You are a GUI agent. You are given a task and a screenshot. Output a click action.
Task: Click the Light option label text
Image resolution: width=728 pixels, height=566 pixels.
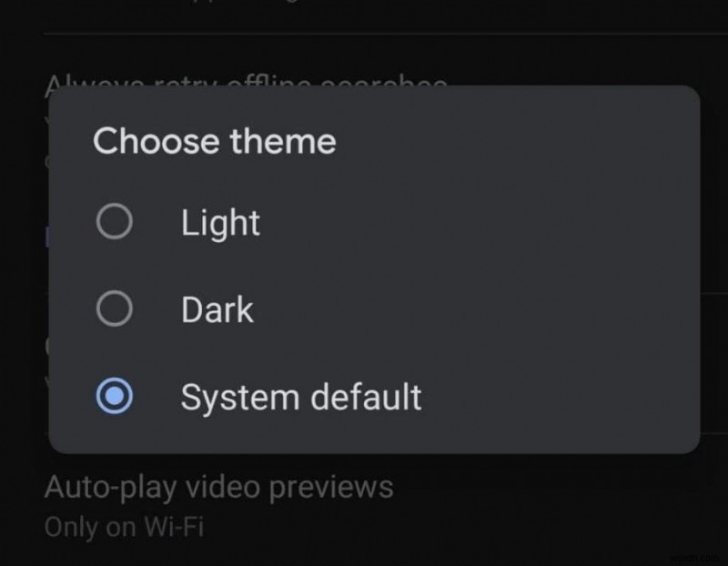click(x=220, y=221)
